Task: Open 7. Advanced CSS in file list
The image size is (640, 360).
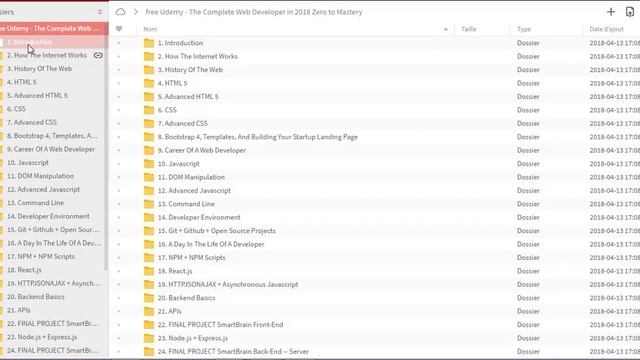Action: pos(183,123)
